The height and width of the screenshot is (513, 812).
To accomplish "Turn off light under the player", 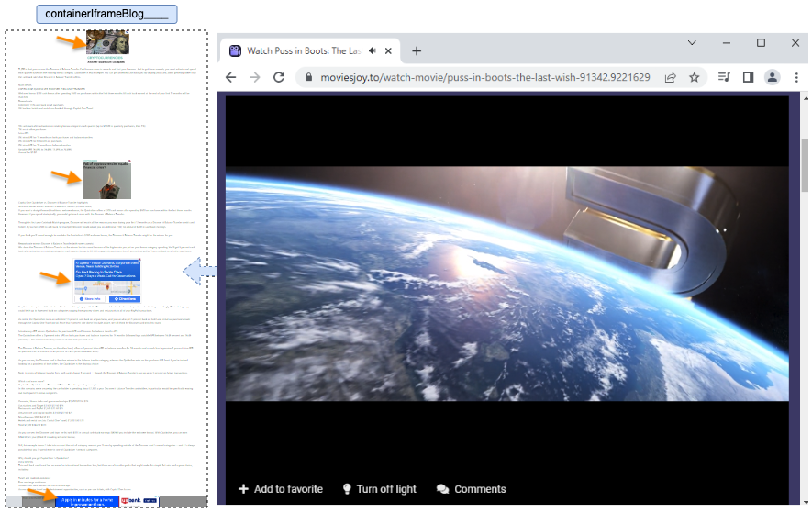I will click(379, 489).
